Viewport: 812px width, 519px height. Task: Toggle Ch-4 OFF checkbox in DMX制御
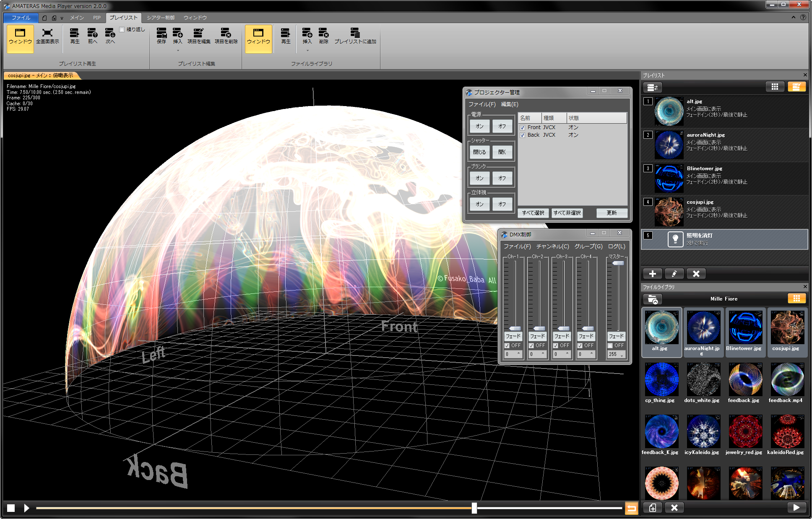click(580, 345)
